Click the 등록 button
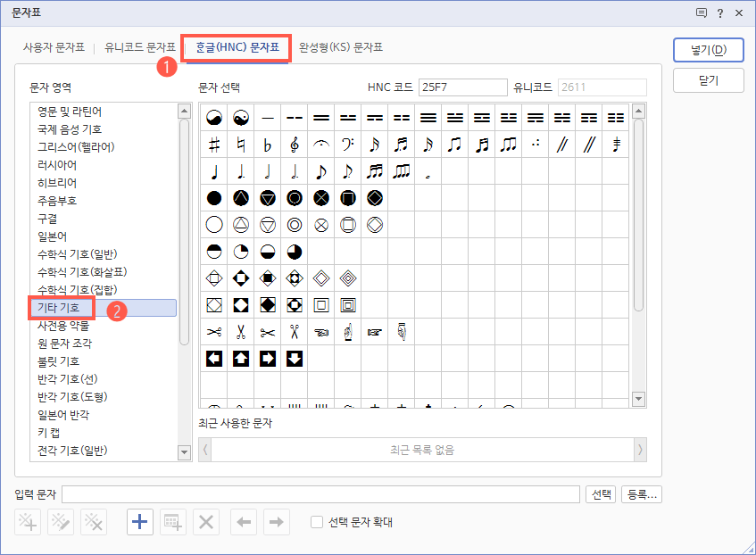The image size is (756, 555). click(x=640, y=494)
